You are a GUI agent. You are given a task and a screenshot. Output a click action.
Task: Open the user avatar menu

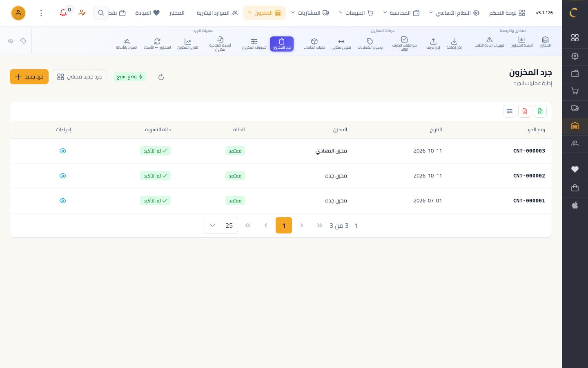click(x=18, y=13)
